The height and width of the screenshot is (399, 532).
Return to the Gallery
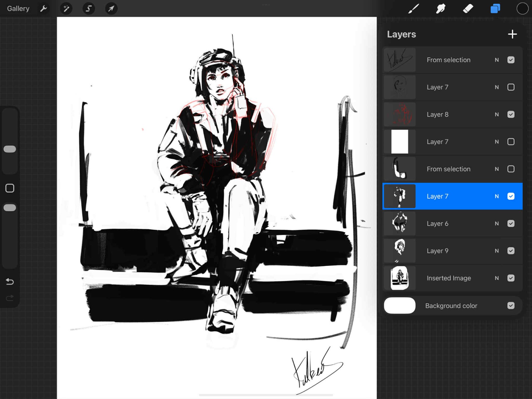click(x=18, y=9)
